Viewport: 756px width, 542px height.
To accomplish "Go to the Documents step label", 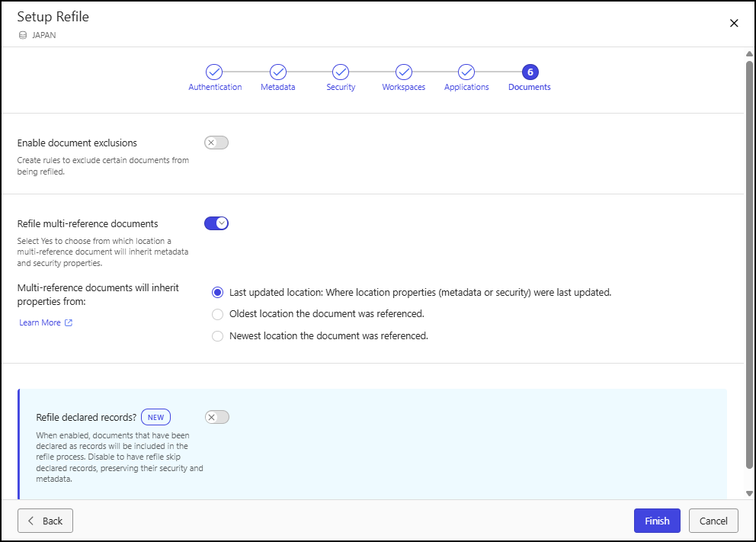I will coord(530,87).
